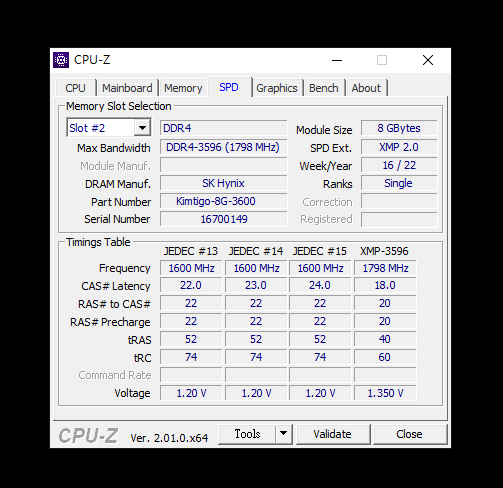This screenshot has width=503, height=488.
Task: Click the 18.0 CAS# Latency cell
Action: pyautogui.click(x=385, y=285)
